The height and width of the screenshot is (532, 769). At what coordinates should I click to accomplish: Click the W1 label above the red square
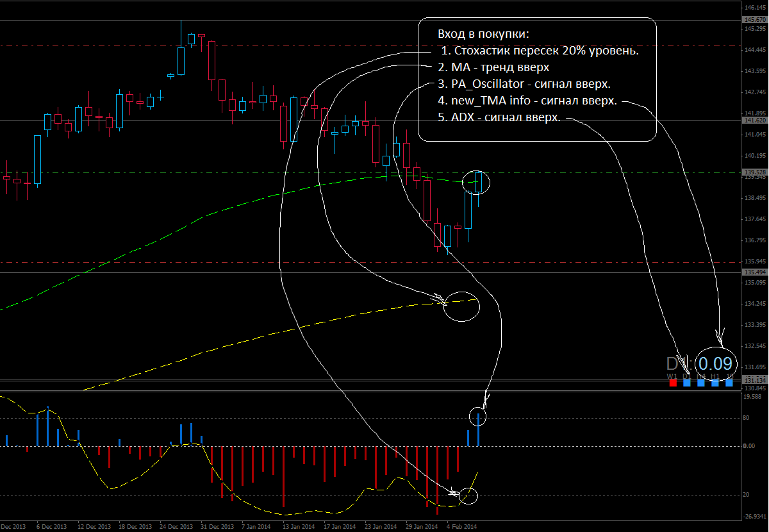pyautogui.click(x=672, y=376)
